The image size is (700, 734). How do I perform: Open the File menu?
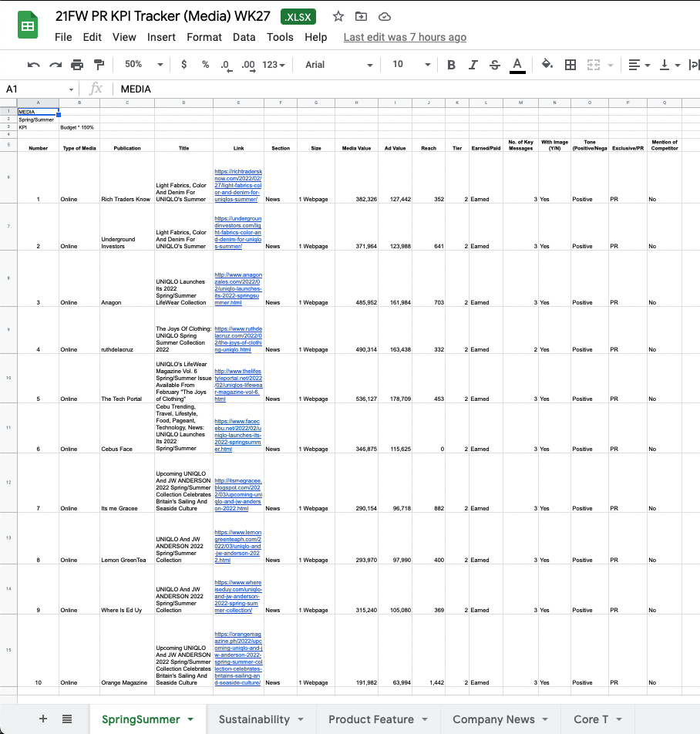pos(63,38)
